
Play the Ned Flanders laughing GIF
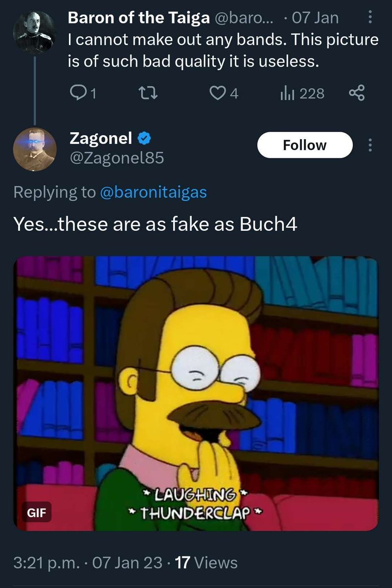click(x=196, y=393)
